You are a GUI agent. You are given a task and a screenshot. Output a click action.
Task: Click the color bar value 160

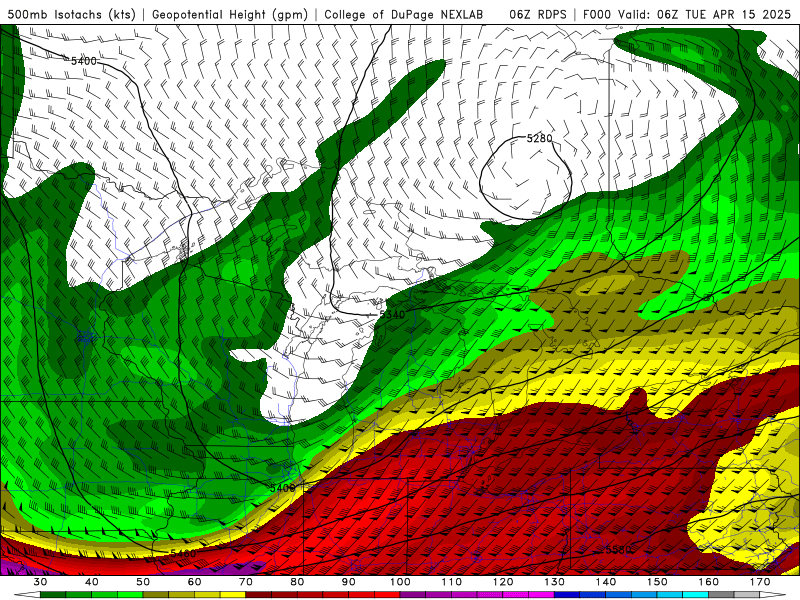pos(709,582)
